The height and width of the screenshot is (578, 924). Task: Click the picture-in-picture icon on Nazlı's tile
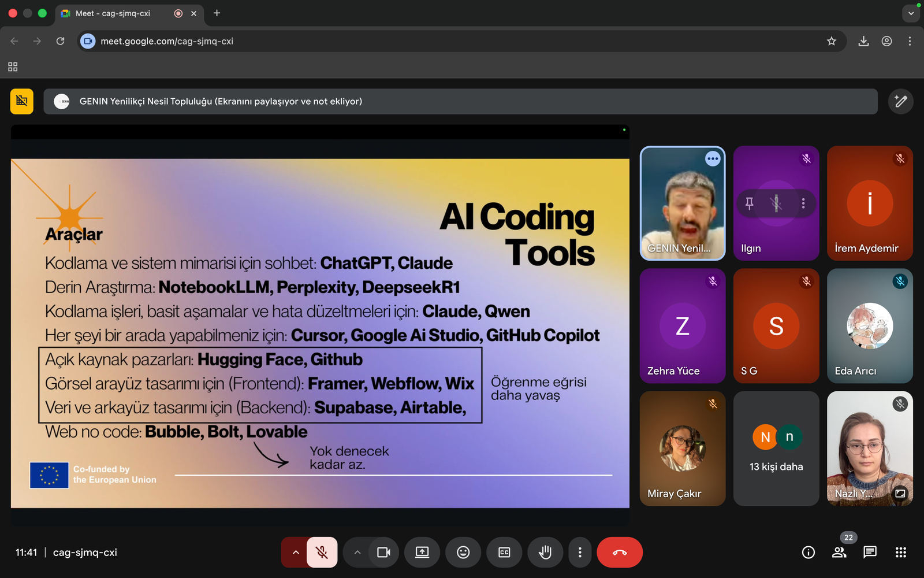click(x=900, y=494)
